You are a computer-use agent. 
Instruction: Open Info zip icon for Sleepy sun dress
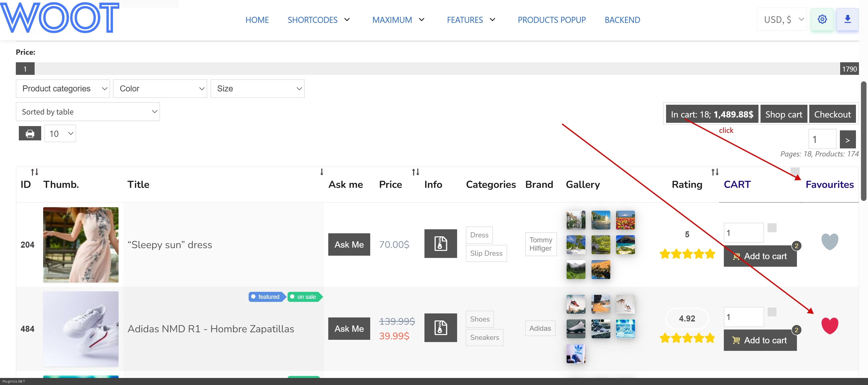click(440, 244)
